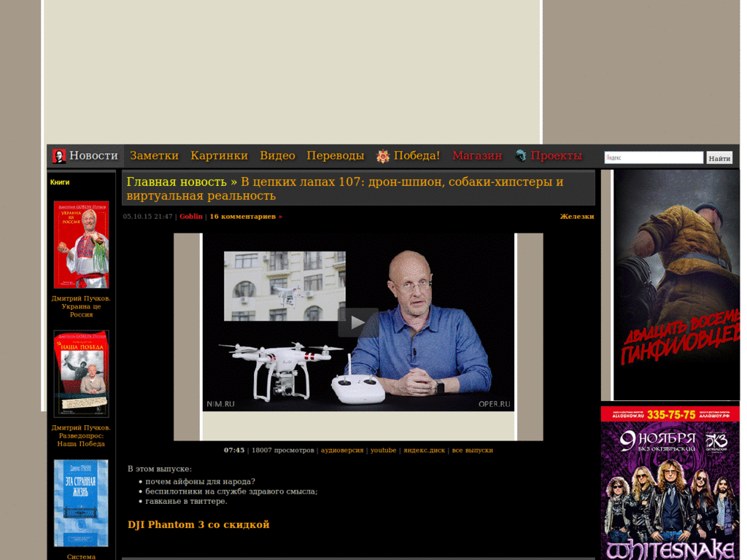747x560 pixels.
Task: Click the Эта странная жизнь book cover
Action: (81, 503)
